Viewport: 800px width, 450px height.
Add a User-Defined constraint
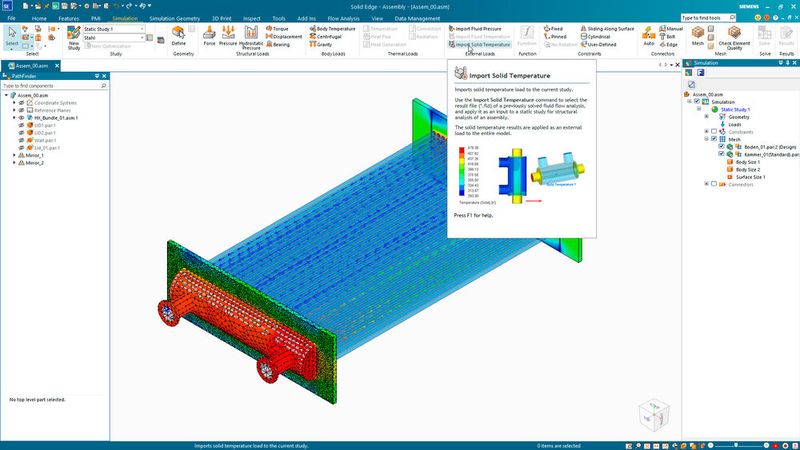click(598, 44)
